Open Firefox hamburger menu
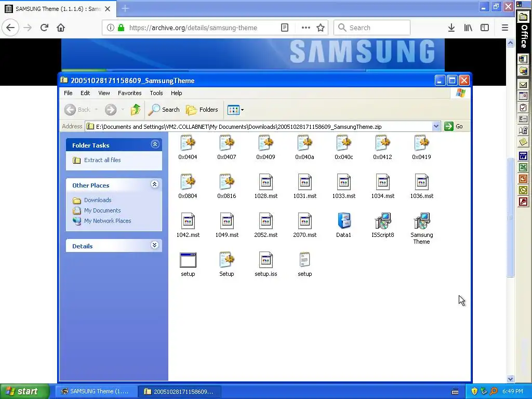Viewport: 532px width, 399px height. (505, 28)
